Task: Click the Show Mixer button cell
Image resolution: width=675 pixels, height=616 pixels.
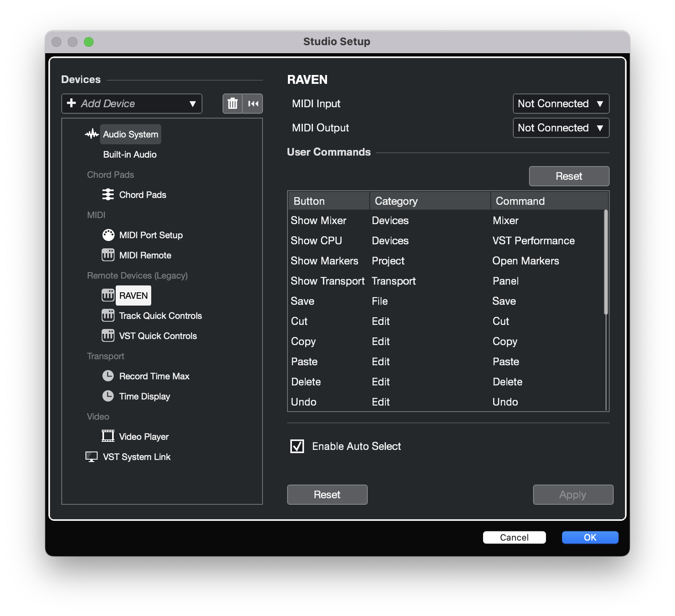Action: (319, 221)
